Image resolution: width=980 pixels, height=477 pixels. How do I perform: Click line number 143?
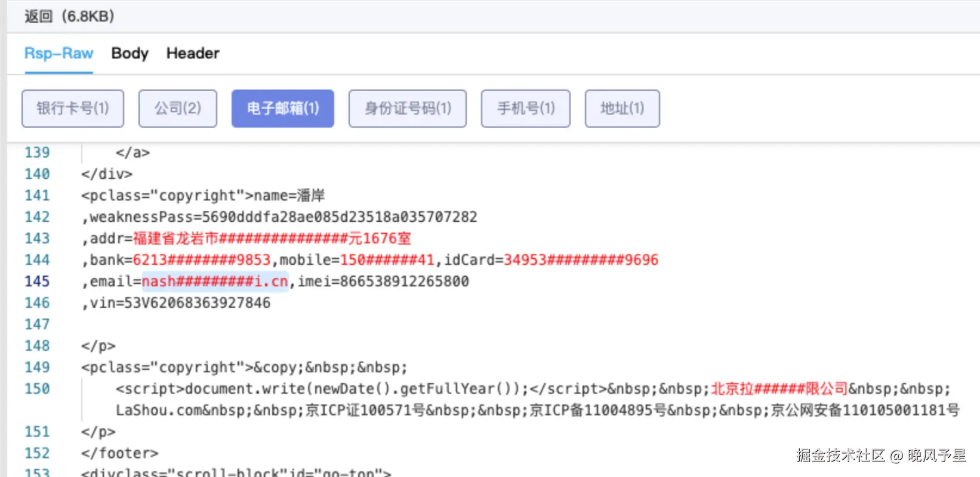(37, 238)
